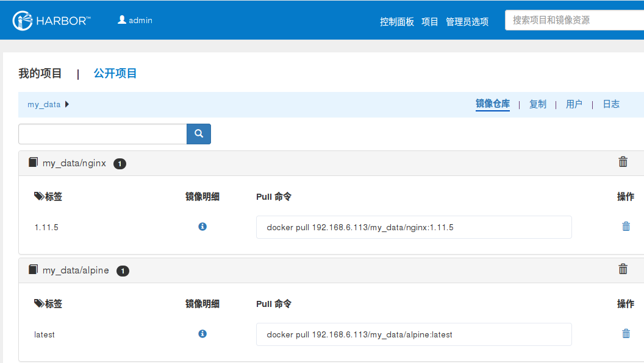This screenshot has height=363, width=644.
Task: Focus the top search projects field
Action: (574, 20)
